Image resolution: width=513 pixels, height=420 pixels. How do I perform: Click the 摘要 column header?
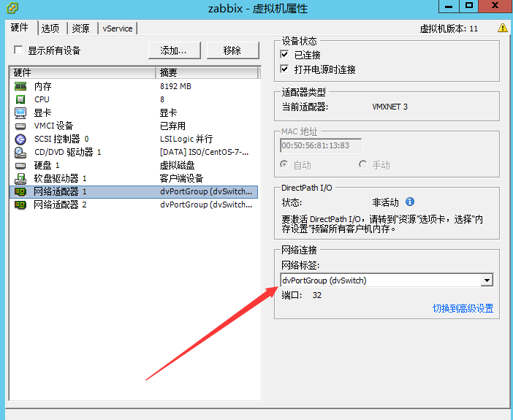coord(207,72)
